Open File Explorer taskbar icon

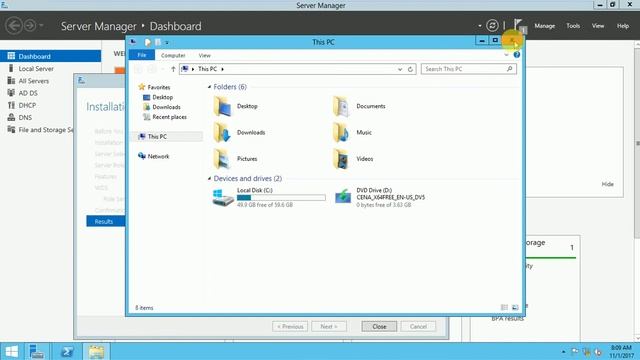point(96,351)
